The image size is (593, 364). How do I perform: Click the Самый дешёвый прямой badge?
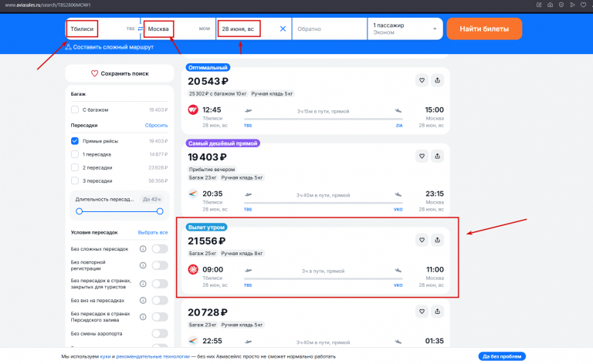tap(222, 143)
